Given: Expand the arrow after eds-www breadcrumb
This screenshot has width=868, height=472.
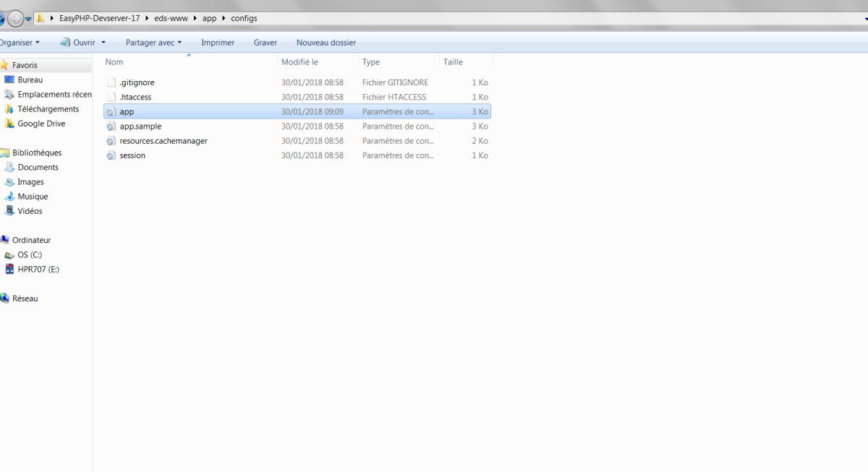Looking at the screenshot, I should coord(195,18).
